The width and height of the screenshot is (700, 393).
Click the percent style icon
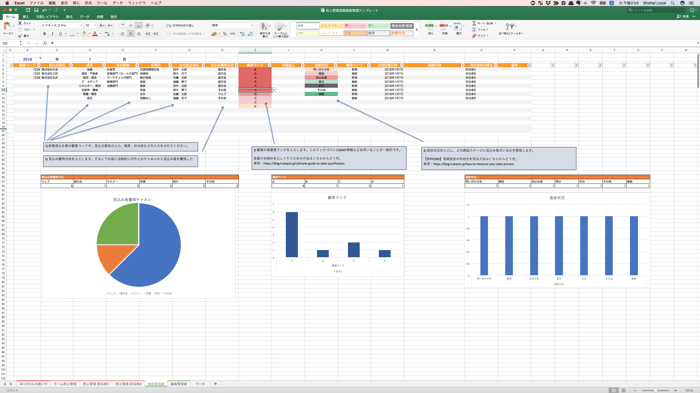pyautogui.click(x=225, y=34)
